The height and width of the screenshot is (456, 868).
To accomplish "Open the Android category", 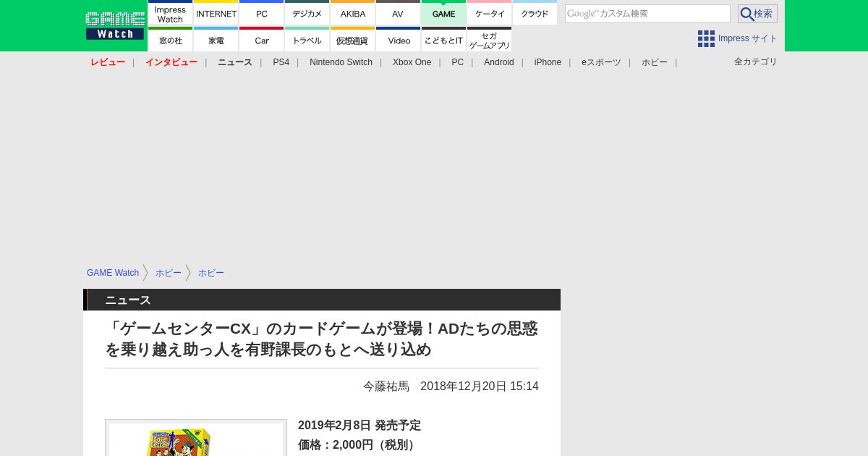I will [x=499, y=62].
